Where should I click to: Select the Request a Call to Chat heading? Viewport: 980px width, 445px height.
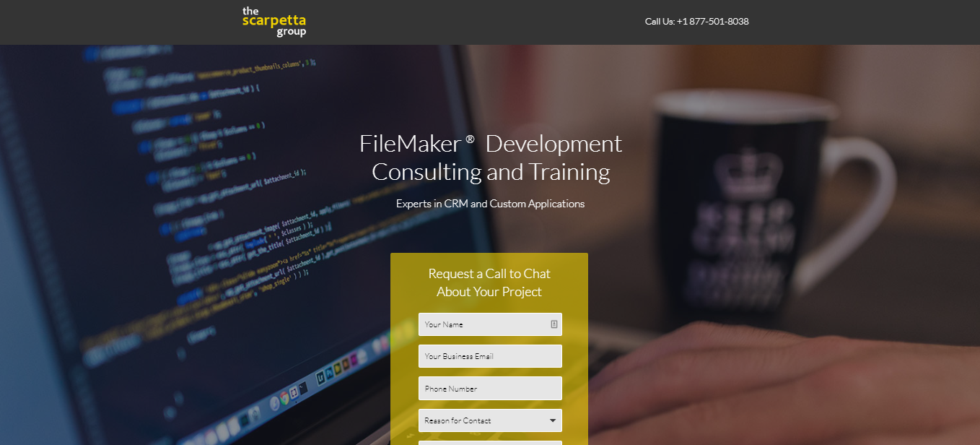tap(489, 282)
